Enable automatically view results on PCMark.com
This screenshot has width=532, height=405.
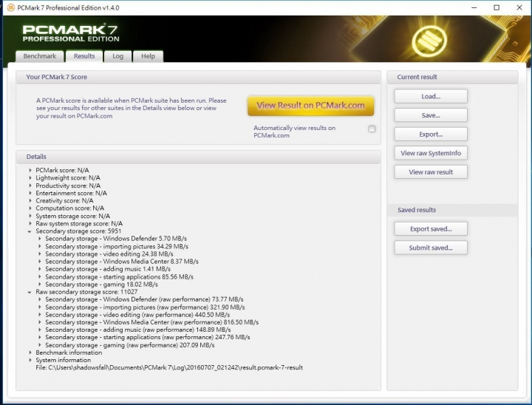tap(372, 129)
